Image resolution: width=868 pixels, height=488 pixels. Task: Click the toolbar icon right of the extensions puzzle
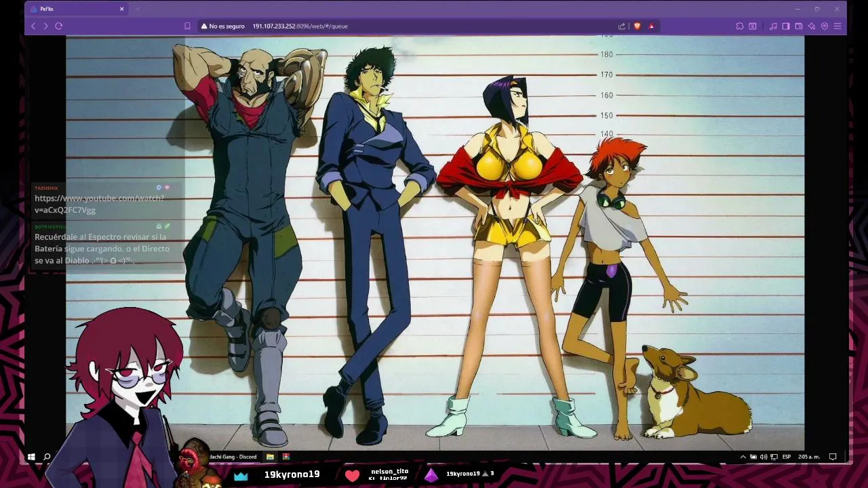(753, 26)
